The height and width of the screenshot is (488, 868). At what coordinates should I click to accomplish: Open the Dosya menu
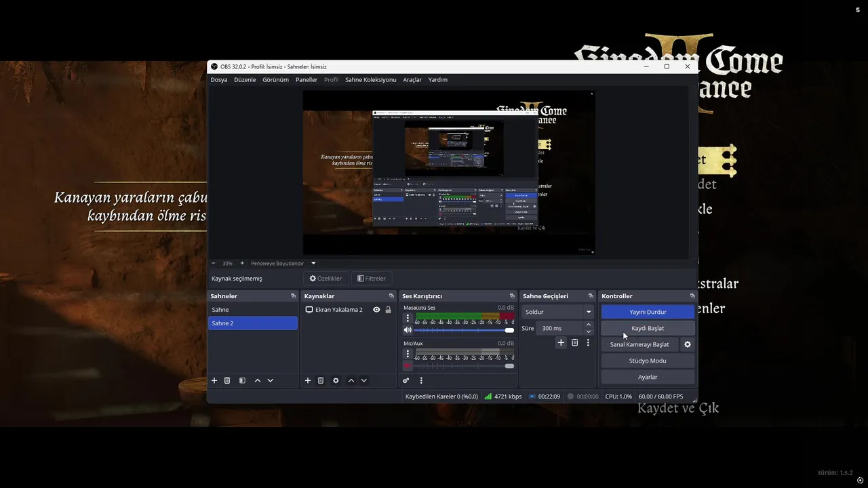219,80
